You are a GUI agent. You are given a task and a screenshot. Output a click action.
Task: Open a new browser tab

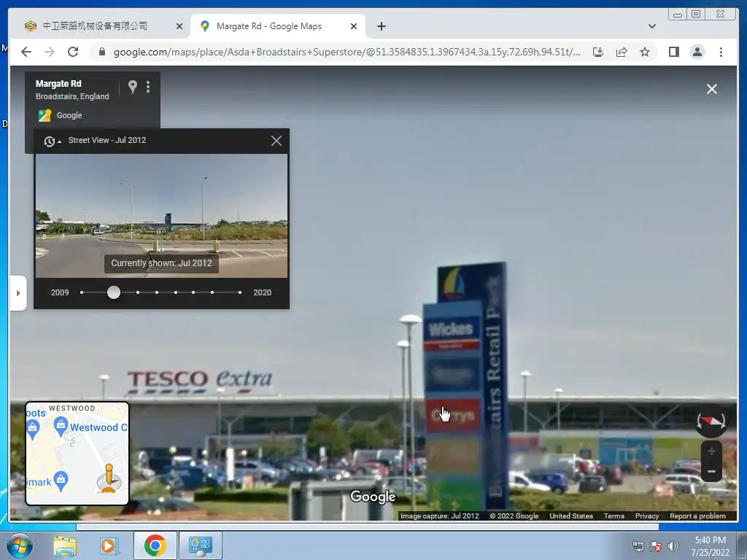pos(381,26)
